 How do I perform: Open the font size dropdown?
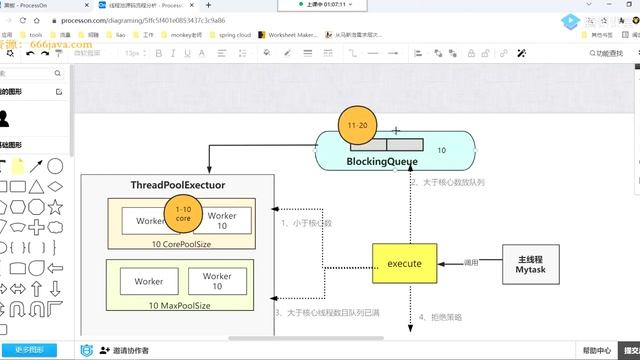[135, 53]
